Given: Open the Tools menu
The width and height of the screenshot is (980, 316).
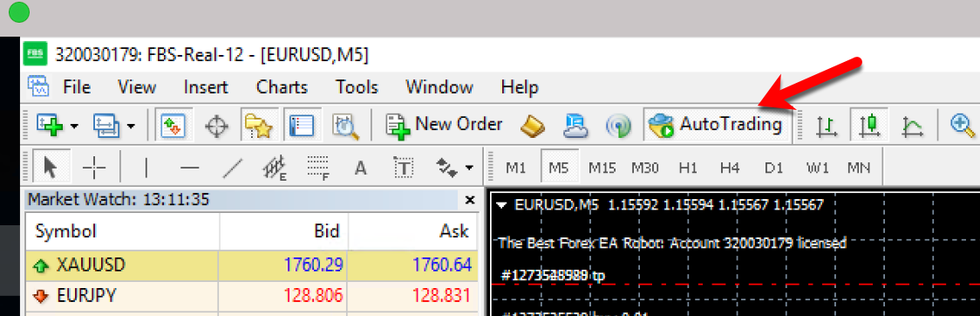Looking at the screenshot, I should click(x=357, y=87).
